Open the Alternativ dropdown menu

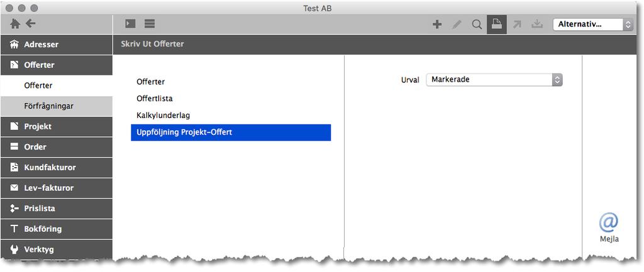coord(593,24)
